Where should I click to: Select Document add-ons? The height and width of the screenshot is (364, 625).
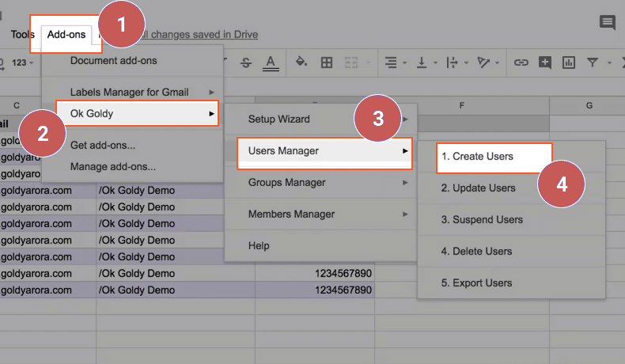click(114, 61)
